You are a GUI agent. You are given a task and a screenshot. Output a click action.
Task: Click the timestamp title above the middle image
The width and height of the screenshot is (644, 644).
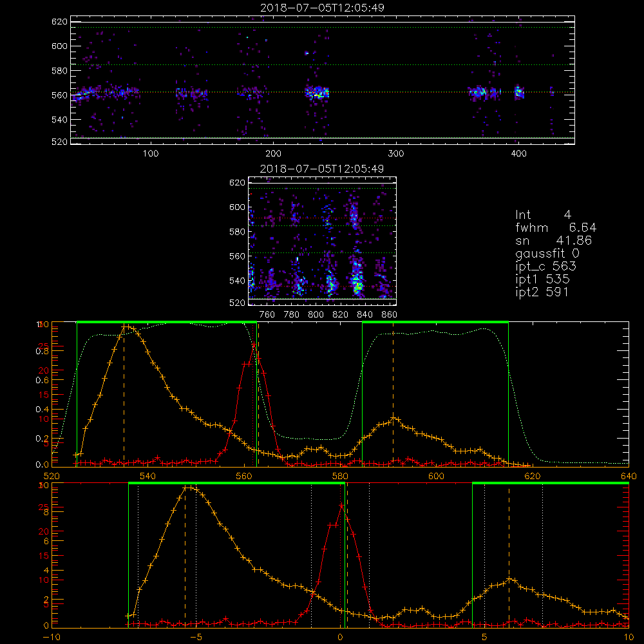click(322, 169)
